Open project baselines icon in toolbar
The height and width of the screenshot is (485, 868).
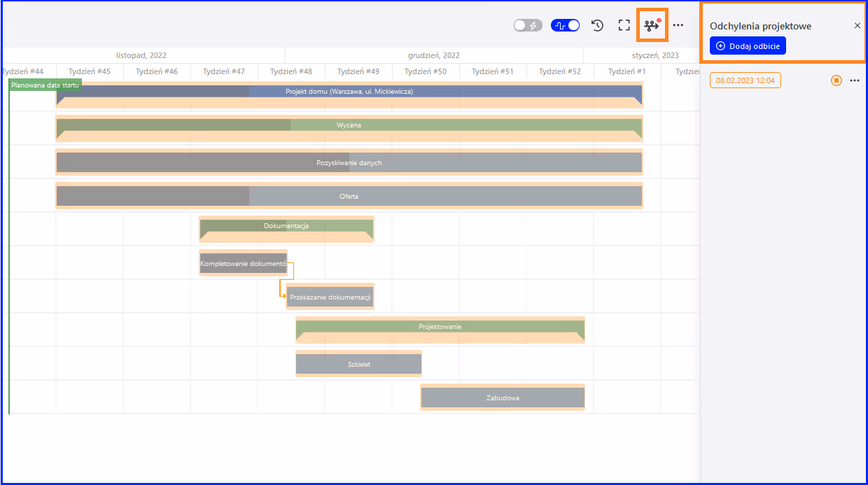[x=652, y=25]
